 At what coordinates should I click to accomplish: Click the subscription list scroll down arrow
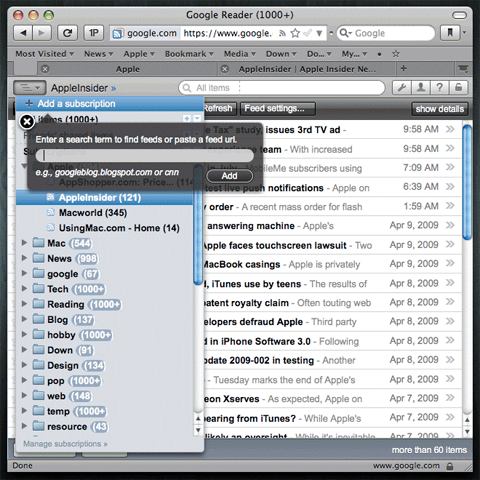point(198,430)
